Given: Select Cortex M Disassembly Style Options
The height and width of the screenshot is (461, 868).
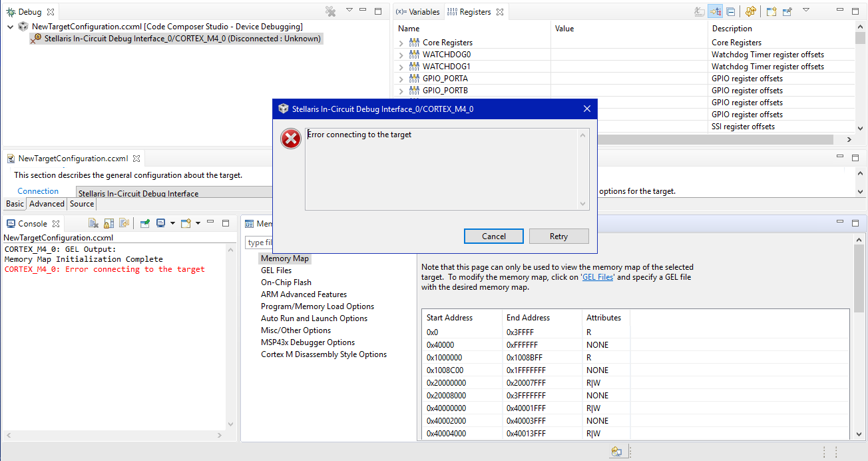Looking at the screenshot, I should click(324, 354).
